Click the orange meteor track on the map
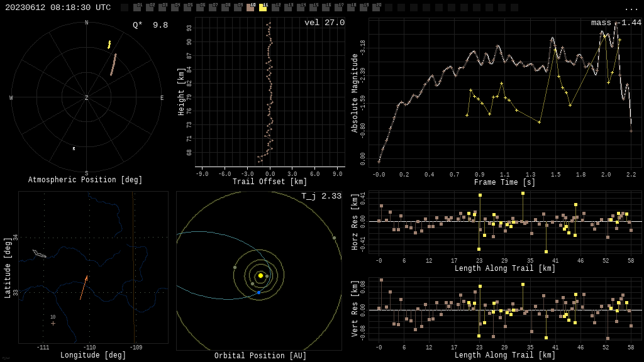 point(84,287)
